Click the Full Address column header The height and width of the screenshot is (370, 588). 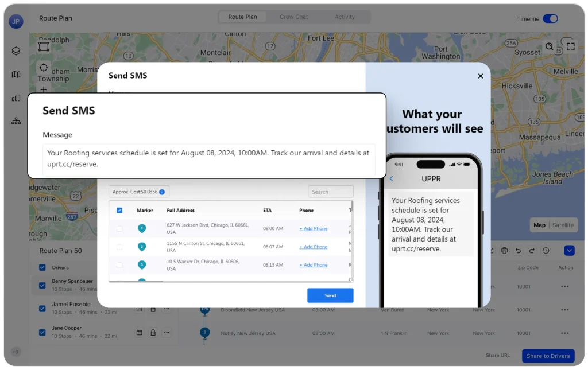180,211
